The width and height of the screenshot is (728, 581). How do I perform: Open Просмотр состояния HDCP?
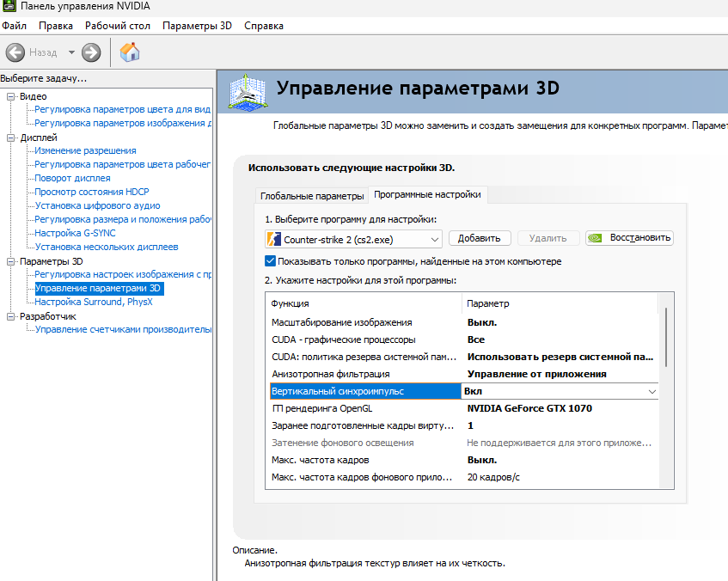(x=92, y=192)
